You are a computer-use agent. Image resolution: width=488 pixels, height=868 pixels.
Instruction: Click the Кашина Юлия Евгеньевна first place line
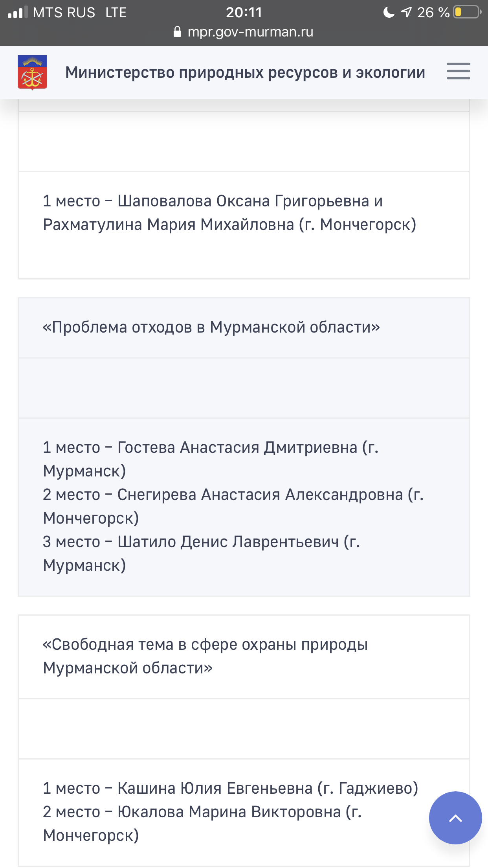pos(230,788)
